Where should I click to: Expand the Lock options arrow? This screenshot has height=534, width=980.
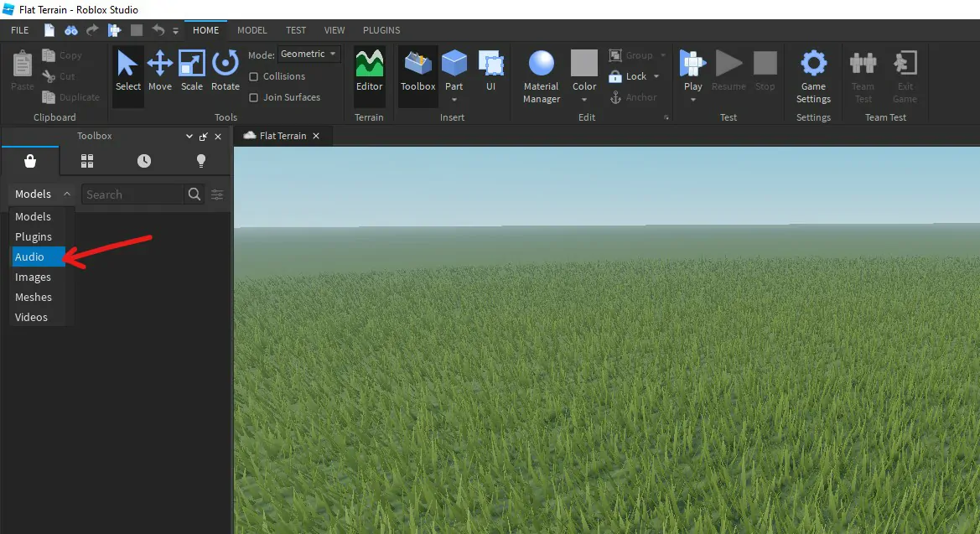pyautogui.click(x=656, y=76)
